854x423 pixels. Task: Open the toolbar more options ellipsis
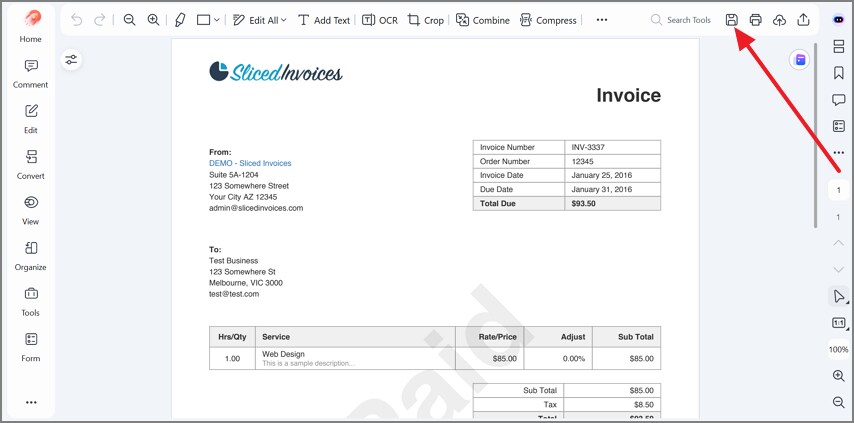click(x=602, y=20)
